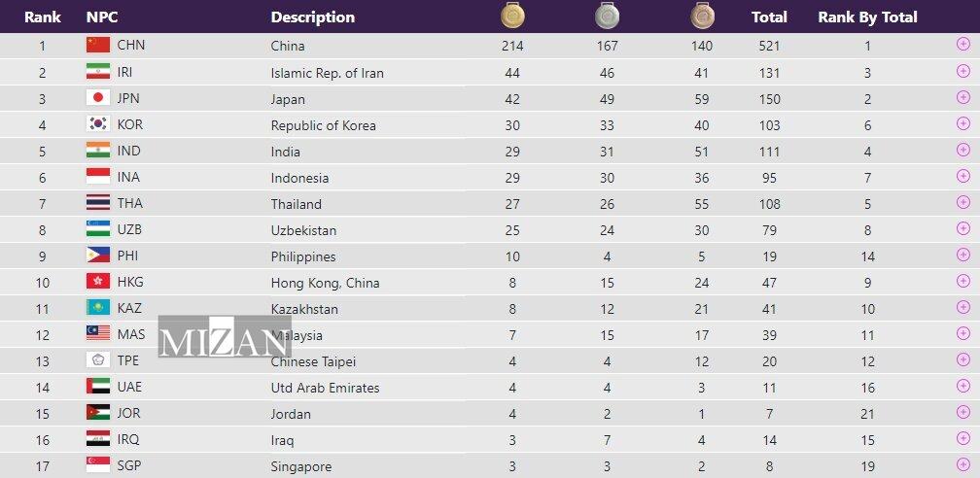This screenshot has width=980, height=478.
Task: Expand the Islamic Rep. of Iran row
Action: tap(962, 71)
